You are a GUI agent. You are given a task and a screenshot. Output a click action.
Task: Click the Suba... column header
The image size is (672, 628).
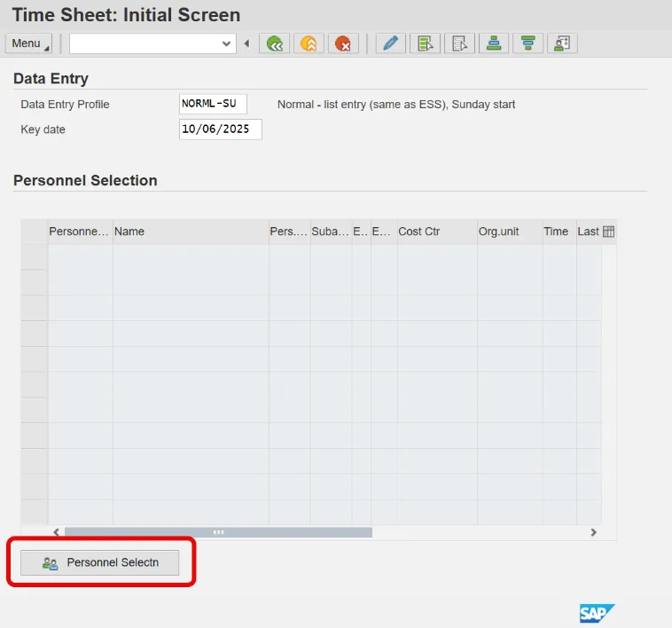point(331,232)
